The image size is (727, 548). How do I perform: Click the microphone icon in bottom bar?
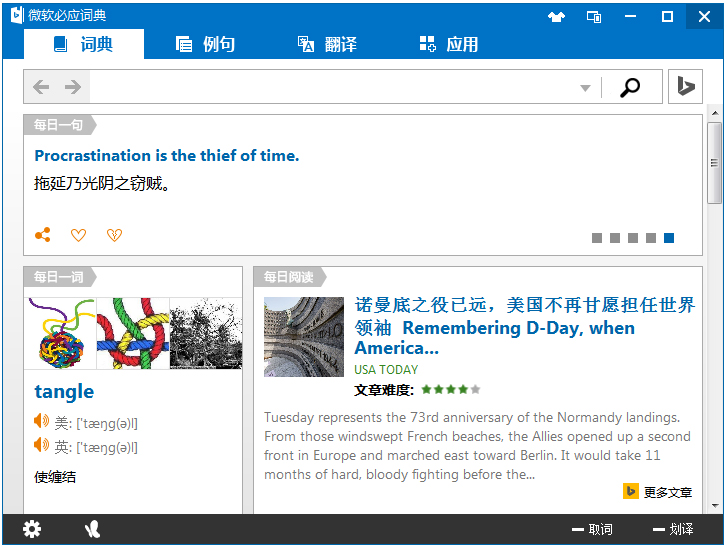pyautogui.click(x=93, y=529)
